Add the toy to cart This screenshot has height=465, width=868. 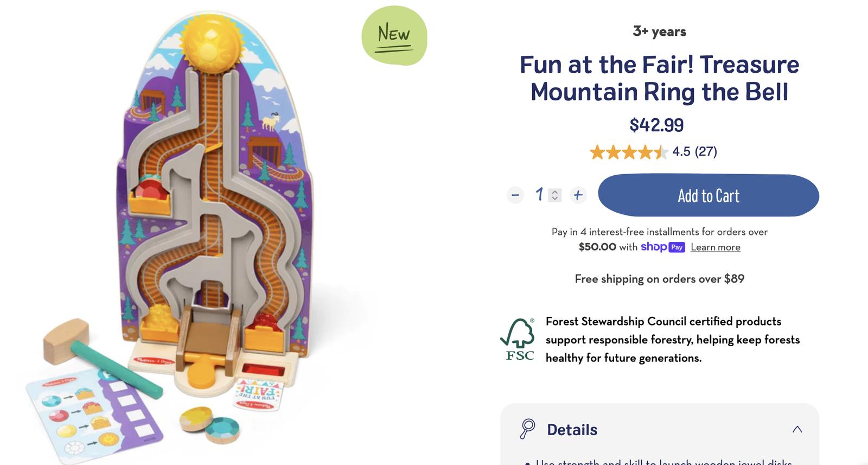click(x=708, y=195)
